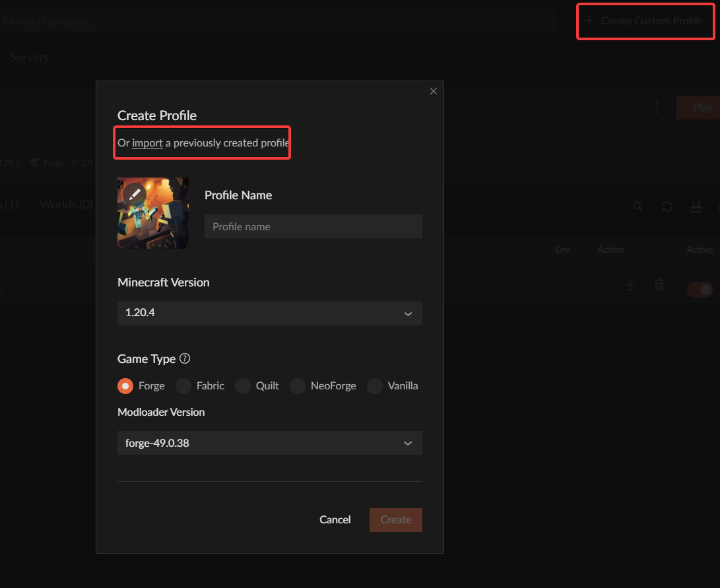This screenshot has width=720, height=588.
Task: Switch to the Worlds (0) tab
Action: (66, 205)
